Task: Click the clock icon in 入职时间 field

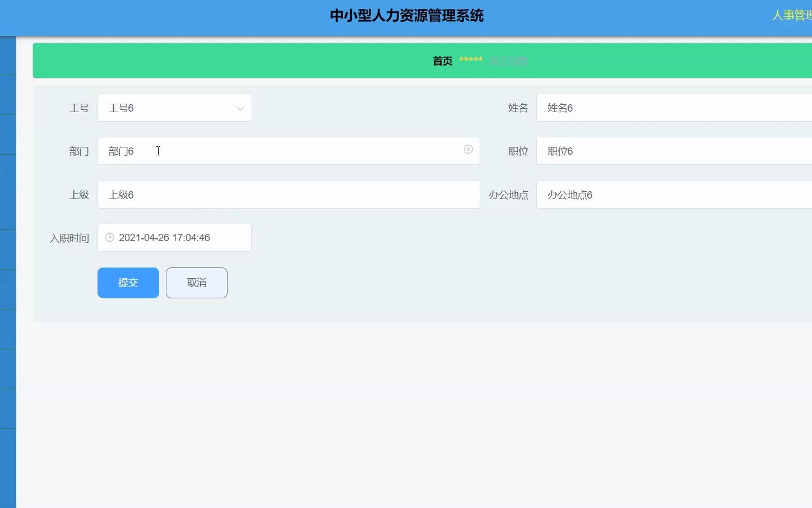Action: 110,238
